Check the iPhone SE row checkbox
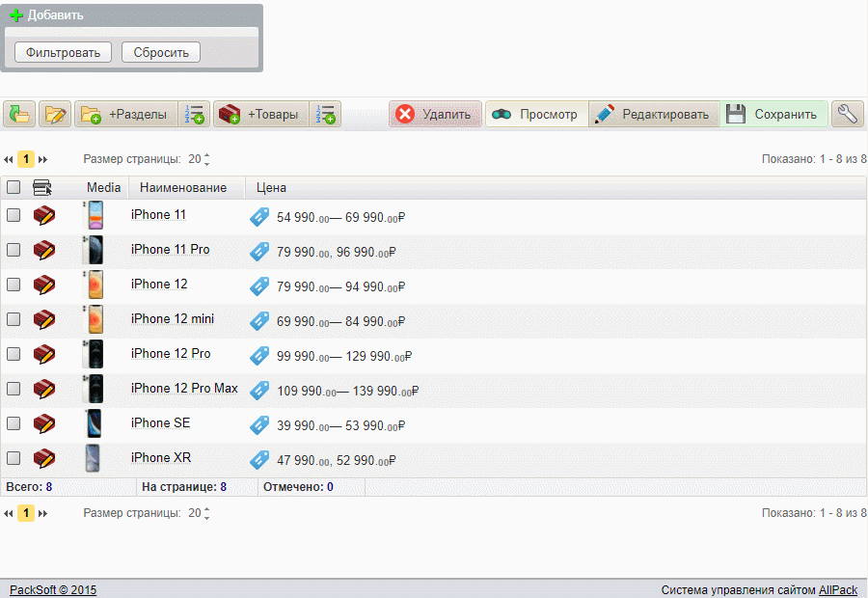Viewport: 868px width, 598px height. point(14,423)
